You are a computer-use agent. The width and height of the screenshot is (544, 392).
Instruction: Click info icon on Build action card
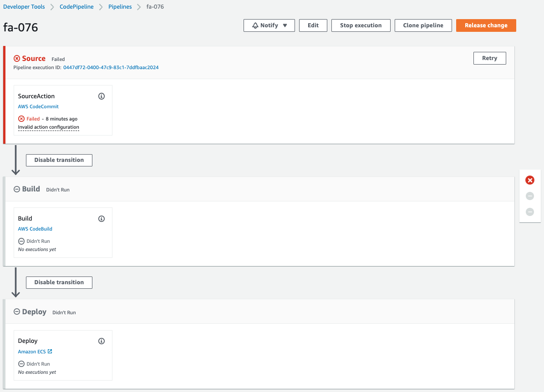[x=102, y=219]
